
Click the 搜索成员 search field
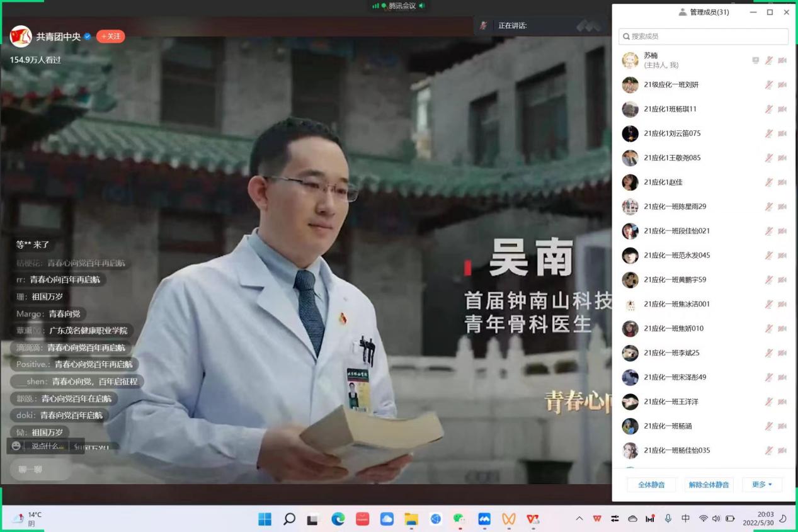pos(703,37)
